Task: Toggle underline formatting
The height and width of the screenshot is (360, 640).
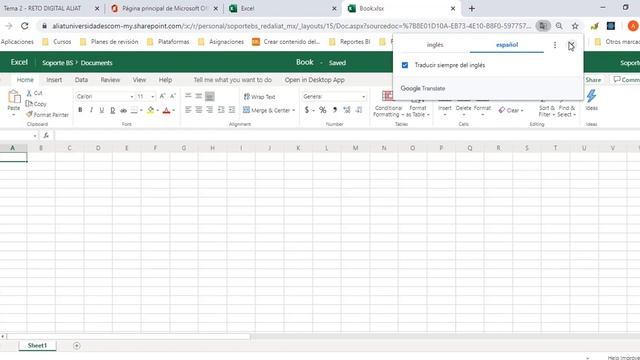Action: [x=102, y=110]
